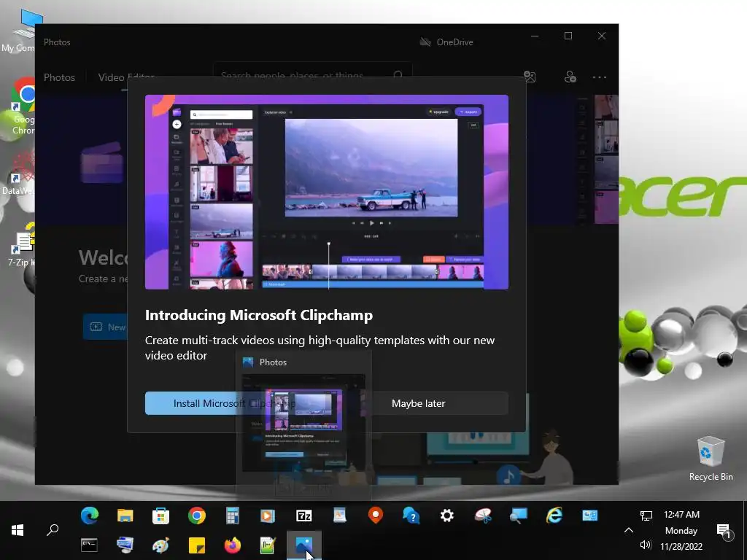
Task: Open the three-dot See more menu in Photos
Action: pos(600,77)
